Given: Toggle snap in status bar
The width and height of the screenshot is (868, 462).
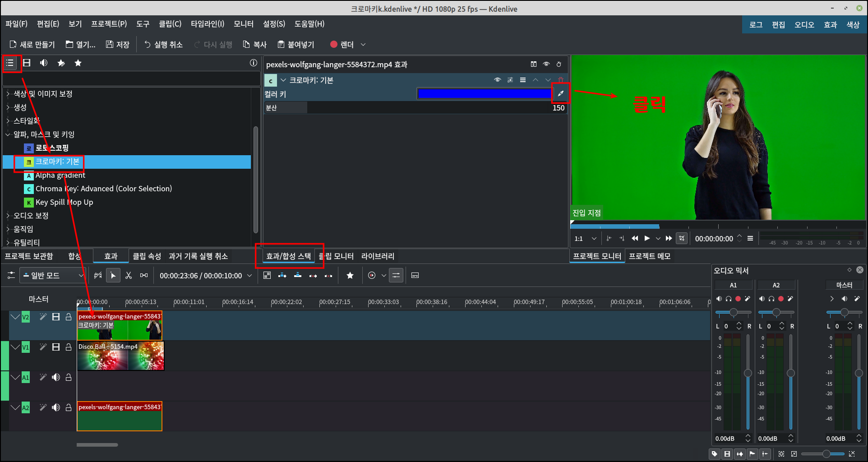Looking at the screenshot, I should coord(765,454).
